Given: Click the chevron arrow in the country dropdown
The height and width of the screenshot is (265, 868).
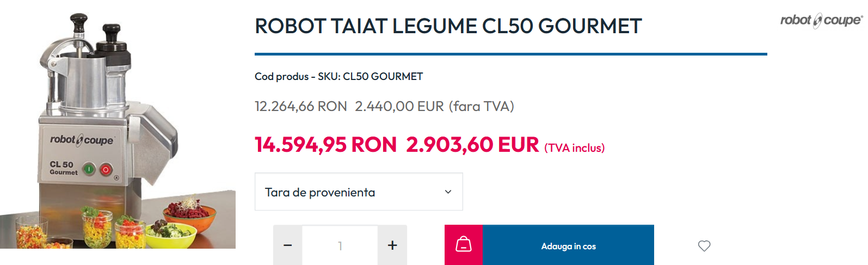Looking at the screenshot, I should point(448,192).
